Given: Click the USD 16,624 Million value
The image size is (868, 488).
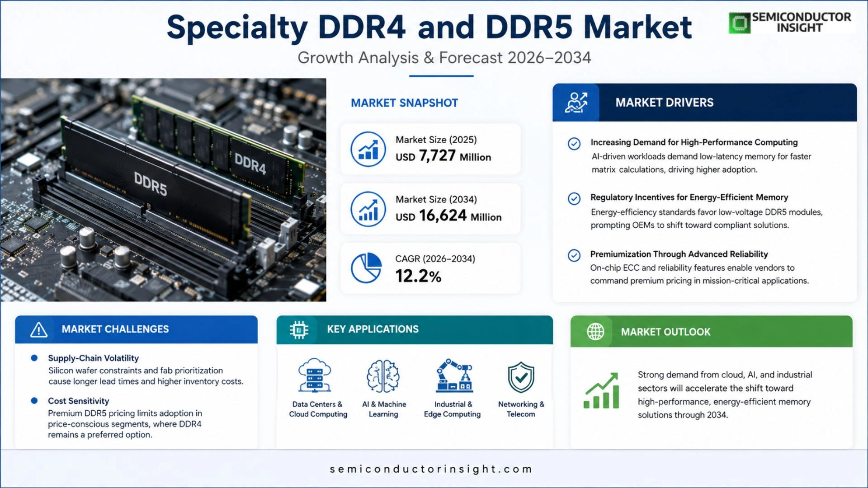Looking at the screenshot, I should tap(448, 216).
